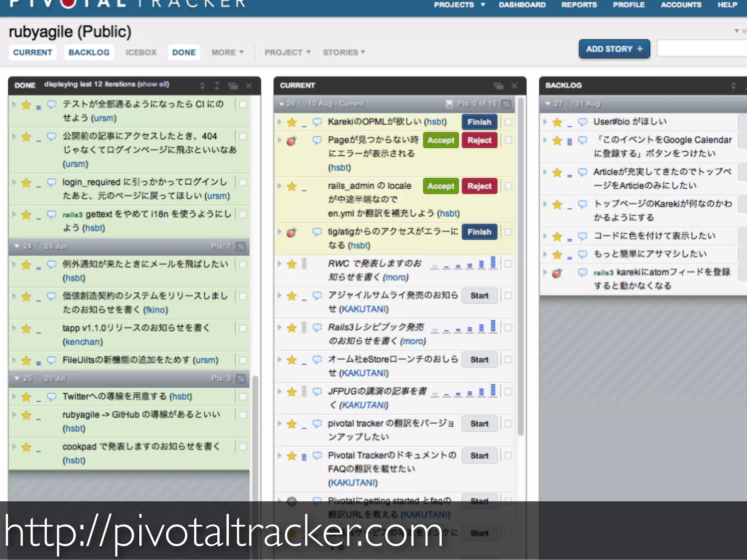747x560 pixels.
Task: Set highest point estimate on JFPUGの講演 story
Action: tap(493, 390)
